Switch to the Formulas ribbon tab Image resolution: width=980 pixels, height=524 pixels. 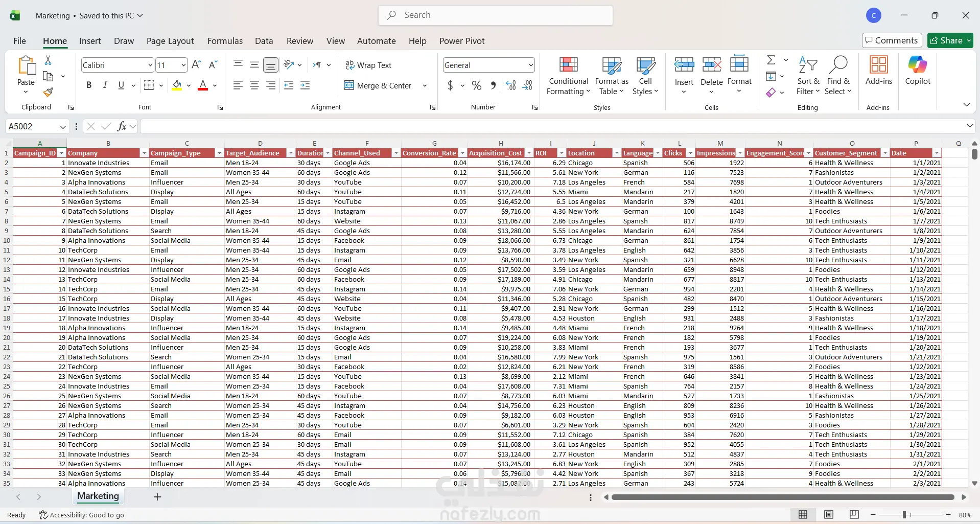coord(225,41)
